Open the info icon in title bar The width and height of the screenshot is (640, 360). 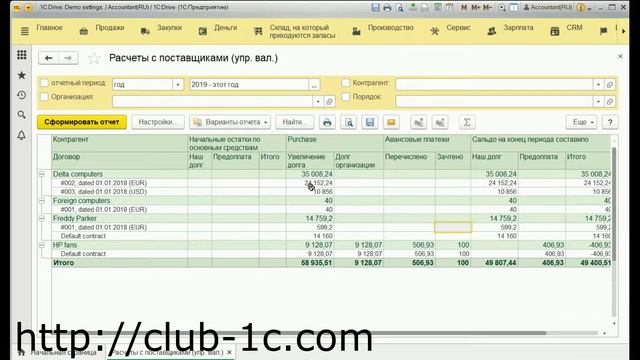pyautogui.click(x=580, y=7)
